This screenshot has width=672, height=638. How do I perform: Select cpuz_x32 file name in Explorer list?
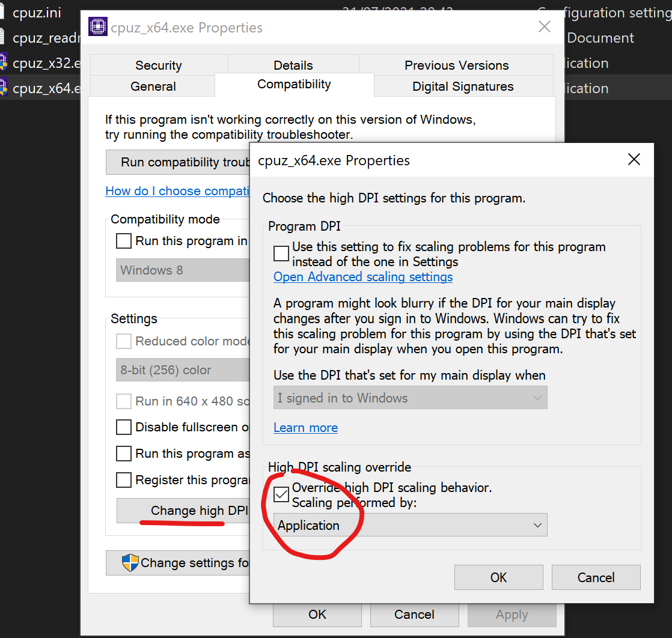click(x=46, y=63)
